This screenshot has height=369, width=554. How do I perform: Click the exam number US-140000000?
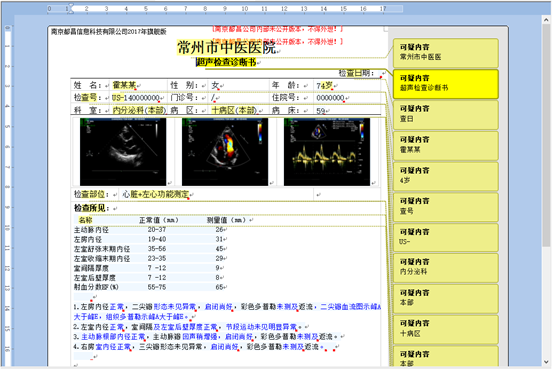point(136,98)
